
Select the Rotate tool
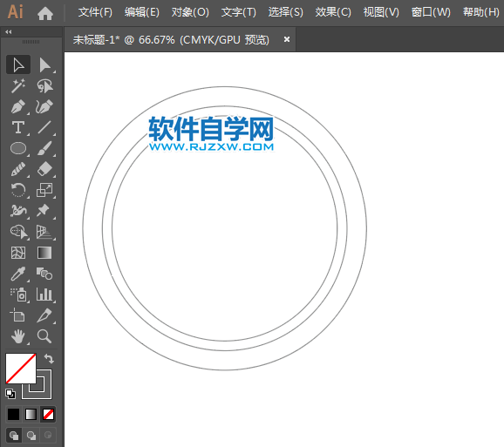point(18,190)
